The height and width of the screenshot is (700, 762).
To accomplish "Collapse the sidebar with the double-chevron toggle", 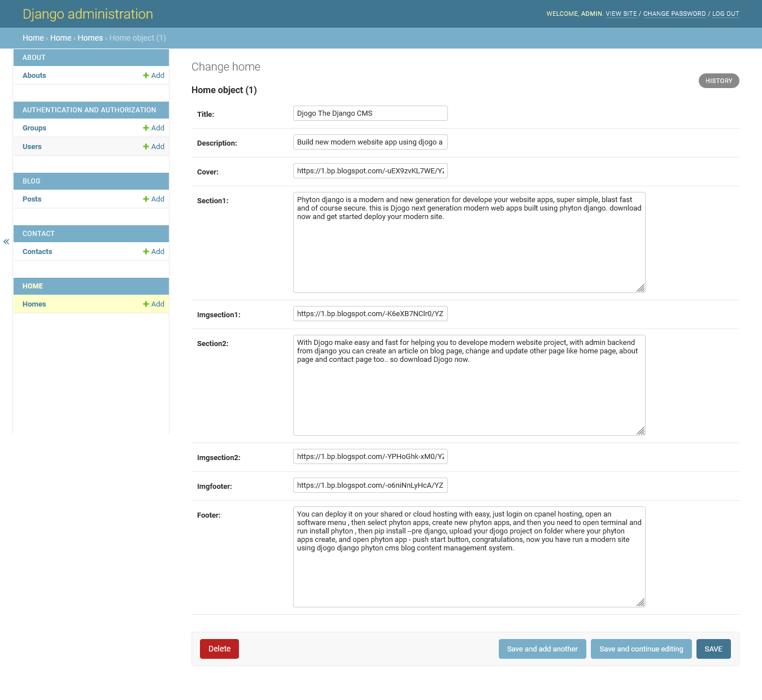I will click(x=6, y=242).
